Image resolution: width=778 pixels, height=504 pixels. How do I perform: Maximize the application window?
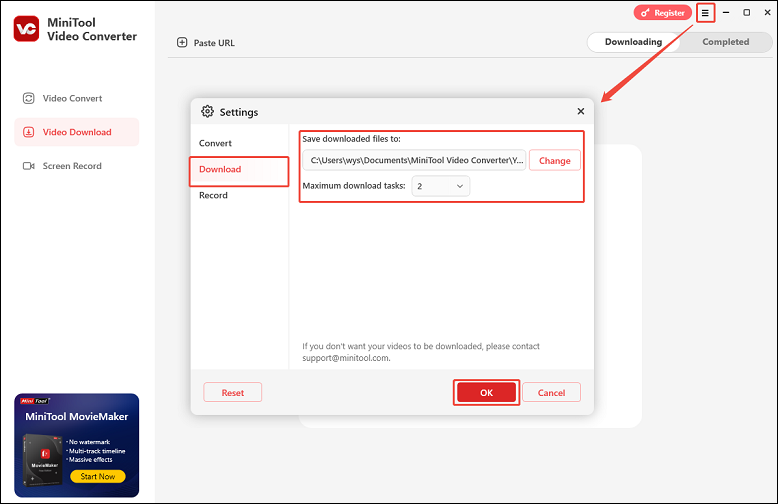[x=746, y=12]
